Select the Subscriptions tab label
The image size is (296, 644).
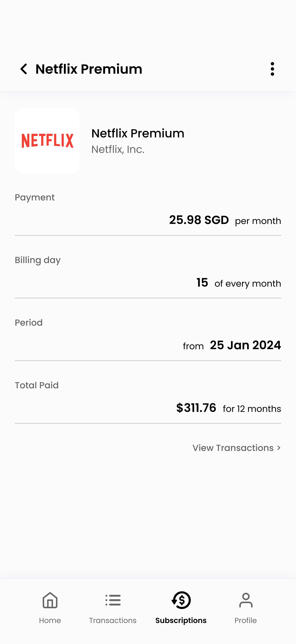click(x=181, y=620)
